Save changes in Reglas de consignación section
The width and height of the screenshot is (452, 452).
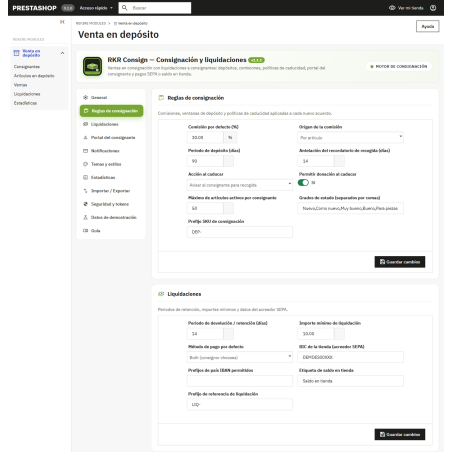tap(400, 262)
